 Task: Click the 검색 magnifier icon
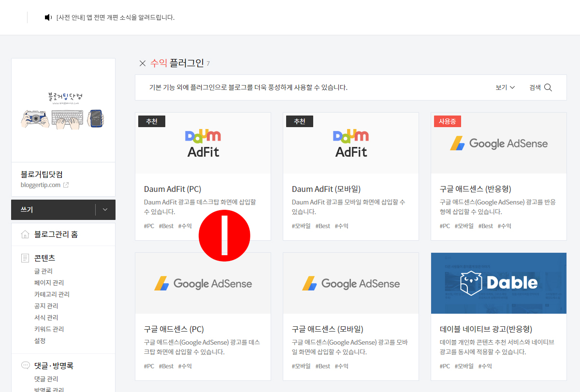[x=548, y=87]
